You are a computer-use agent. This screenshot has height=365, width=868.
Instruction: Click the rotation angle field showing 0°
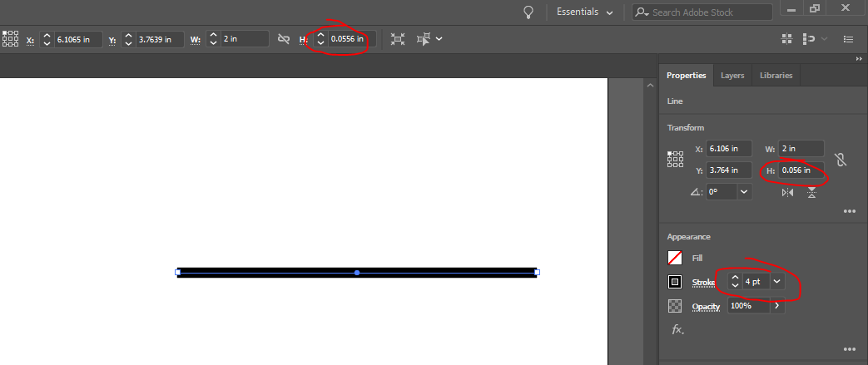point(722,192)
